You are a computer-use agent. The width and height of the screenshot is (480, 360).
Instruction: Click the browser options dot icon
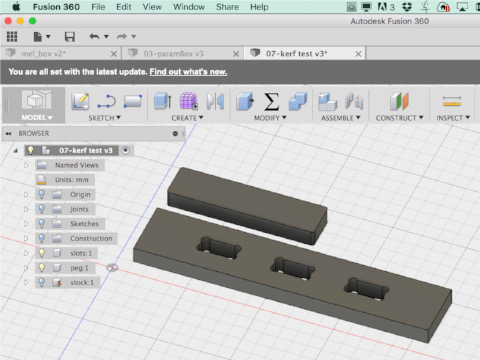pos(175,134)
